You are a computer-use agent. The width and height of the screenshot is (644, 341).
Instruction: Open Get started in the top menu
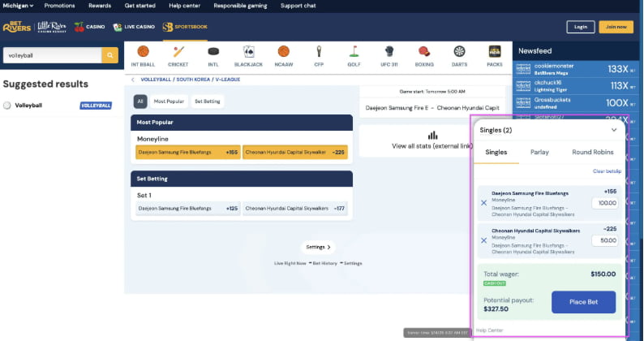tap(140, 6)
